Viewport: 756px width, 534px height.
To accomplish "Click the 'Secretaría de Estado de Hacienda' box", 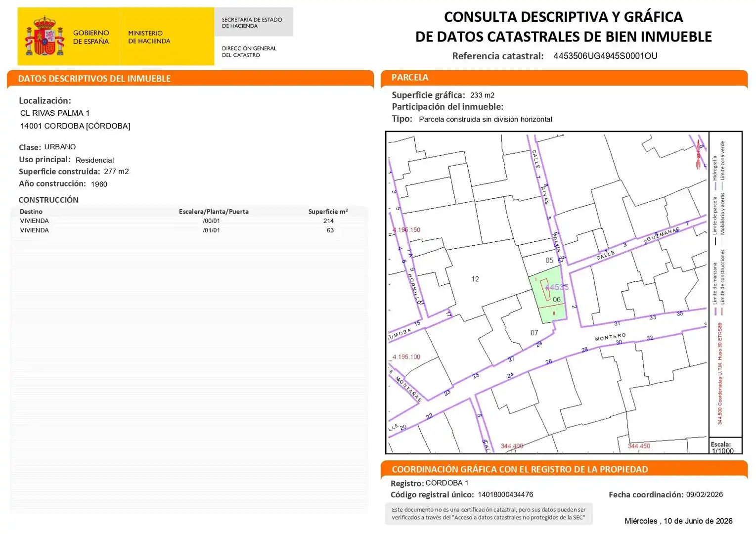I will [254, 22].
